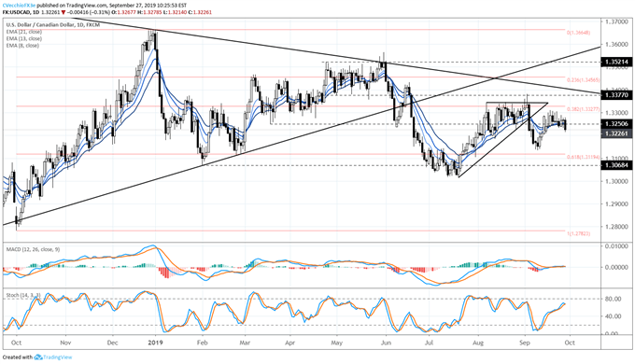Image resolution: width=635 pixels, height=364 pixels.
Task: Click the Mar label on time axis
Action: (245, 343)
